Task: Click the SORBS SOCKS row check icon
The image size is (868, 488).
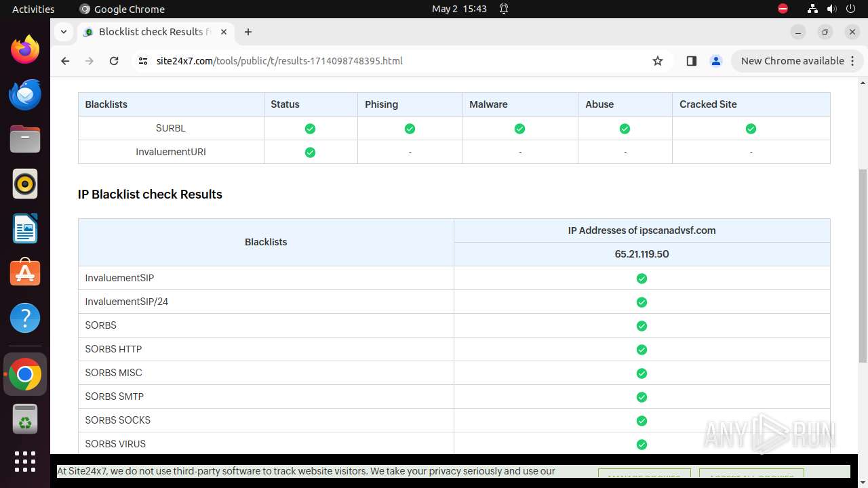Action: click(x=642, y=420)
